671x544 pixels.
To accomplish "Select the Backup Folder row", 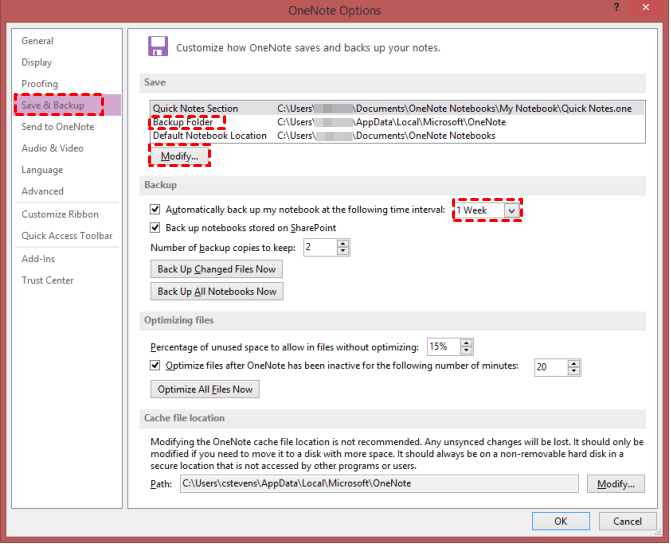I will coord(397,122).
